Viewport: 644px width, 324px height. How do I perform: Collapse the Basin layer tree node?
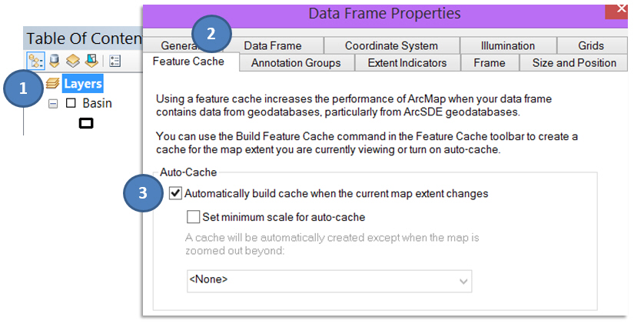(x=53, y=103)
